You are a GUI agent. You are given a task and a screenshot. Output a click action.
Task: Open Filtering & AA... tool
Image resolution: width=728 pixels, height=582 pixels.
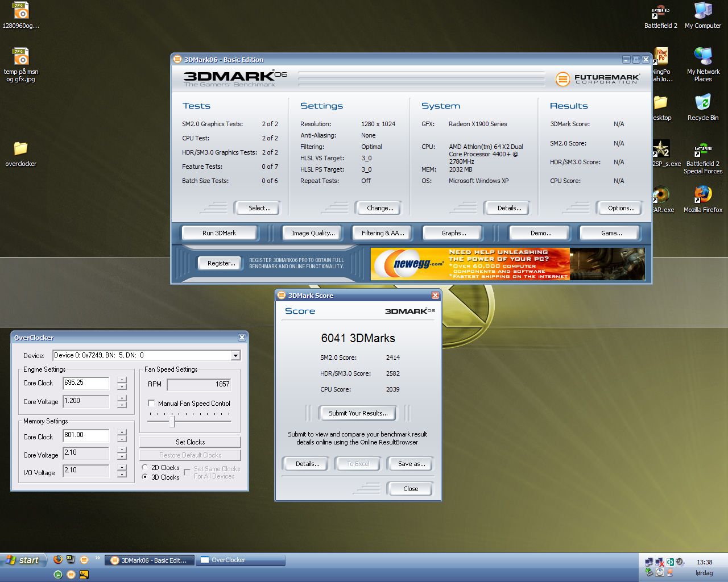coord(383,233)
